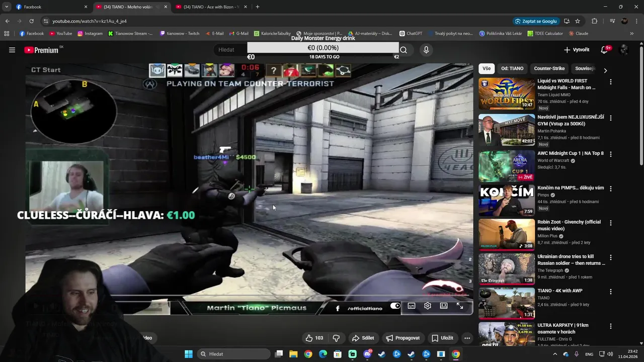The height and width of the screenshot is (362, 644).
Task: Open system volume in the tray
Action: click(610, 354)
